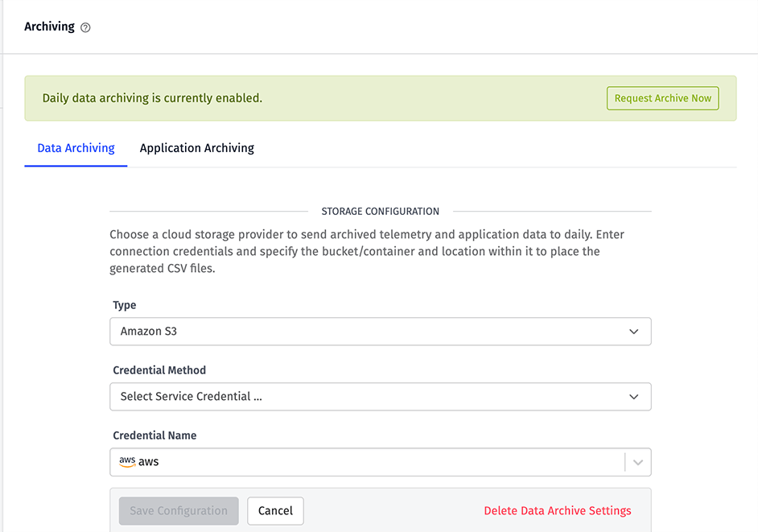Click the Storage Configuration section heading
The height and width of the screenshot is (532, 758).
(x=380, y=212)
